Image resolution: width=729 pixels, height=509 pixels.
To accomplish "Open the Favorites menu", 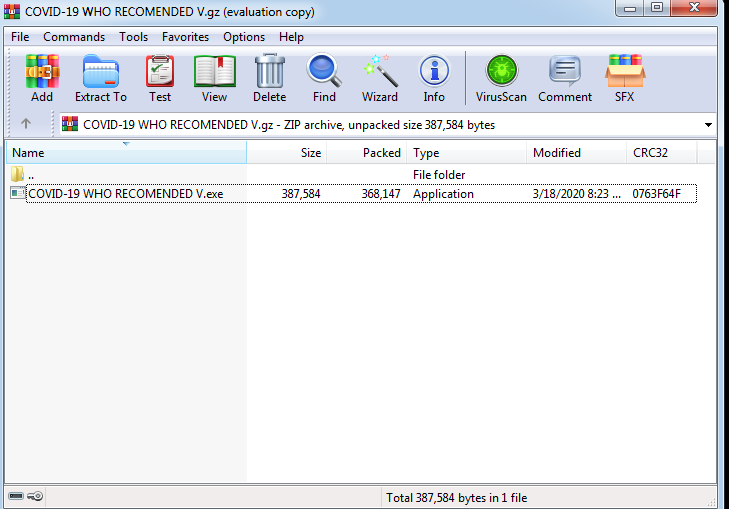I will click(186, 37).
